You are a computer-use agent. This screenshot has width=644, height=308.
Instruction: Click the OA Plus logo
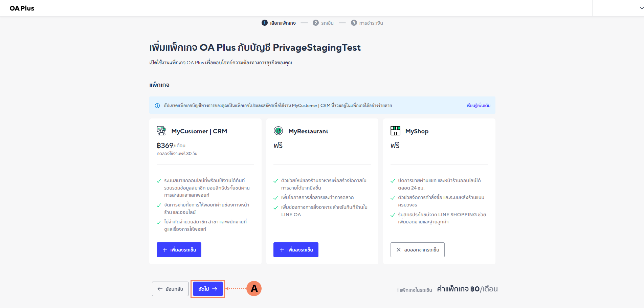coord(22,8)
